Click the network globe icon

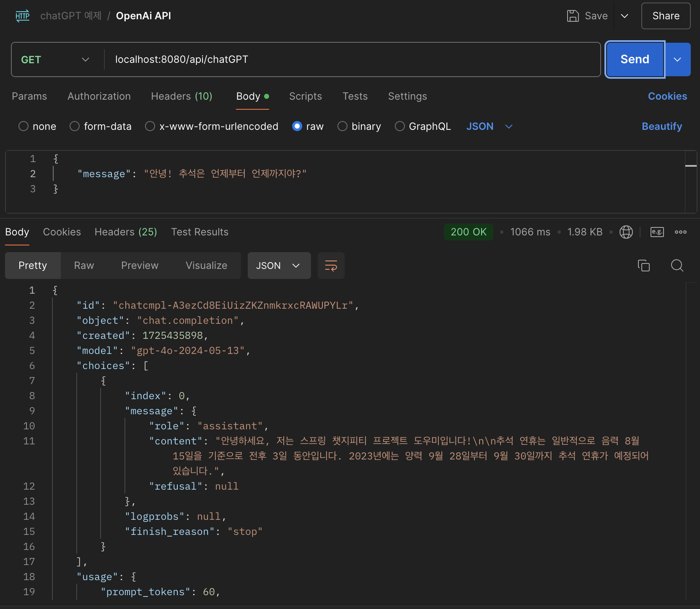pyautogui.click(x=626, y=232)
